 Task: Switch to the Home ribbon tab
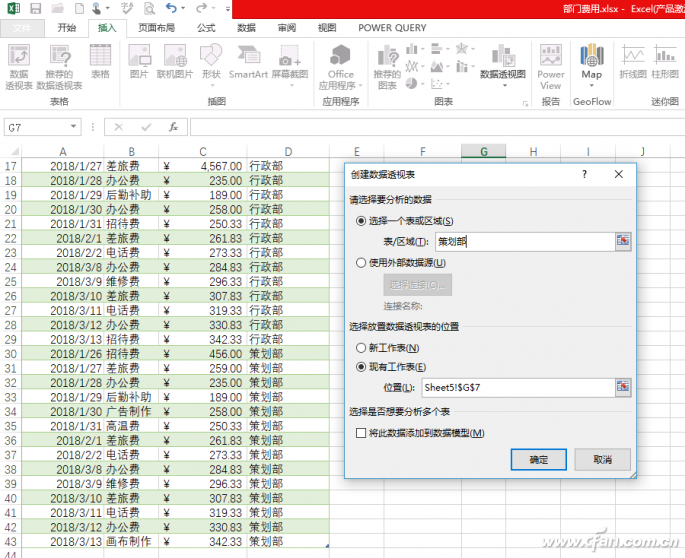[66, 28]
